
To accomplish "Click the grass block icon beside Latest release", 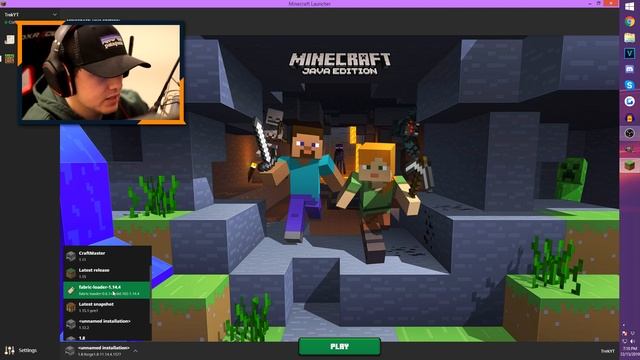I will click(71, 273).
